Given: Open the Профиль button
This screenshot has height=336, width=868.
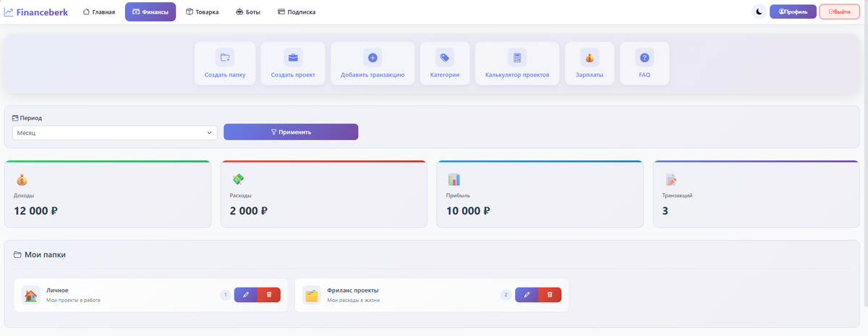Looking at the screenshot, I should coord(793,12).
